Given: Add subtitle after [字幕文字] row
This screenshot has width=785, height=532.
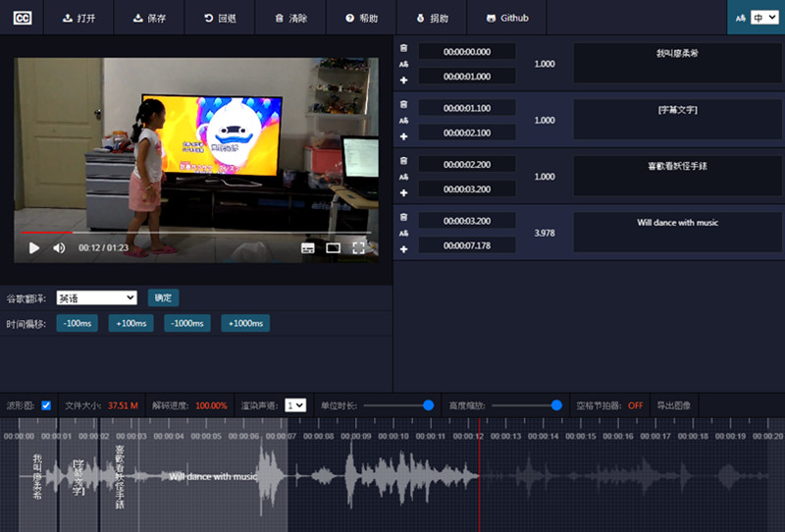Looking at the screenshot, I should [x=403, y=136].
